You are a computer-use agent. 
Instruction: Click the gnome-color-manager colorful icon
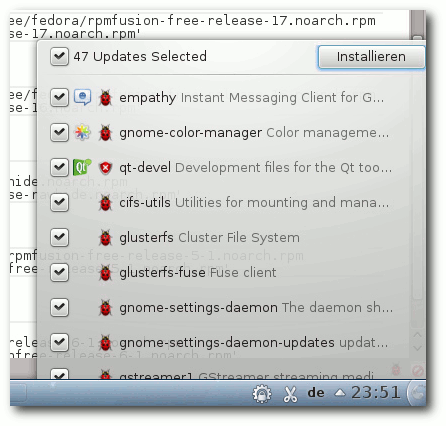click(x=82, y=132)
